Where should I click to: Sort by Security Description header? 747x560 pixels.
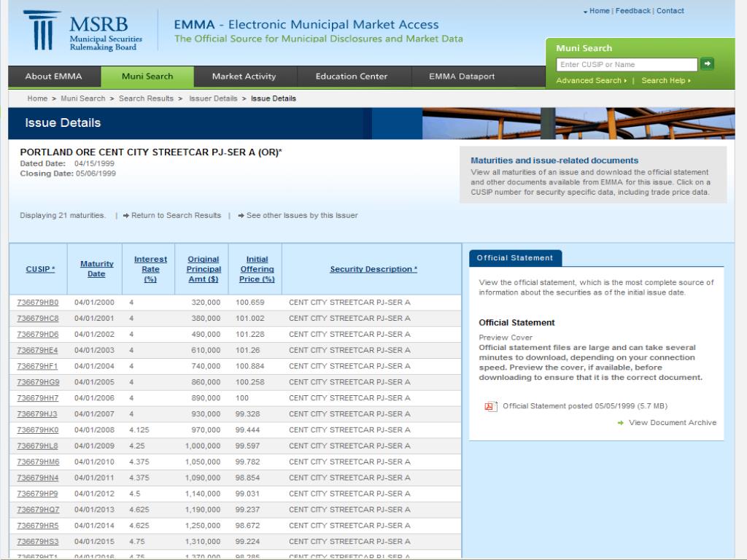point(373,269)
